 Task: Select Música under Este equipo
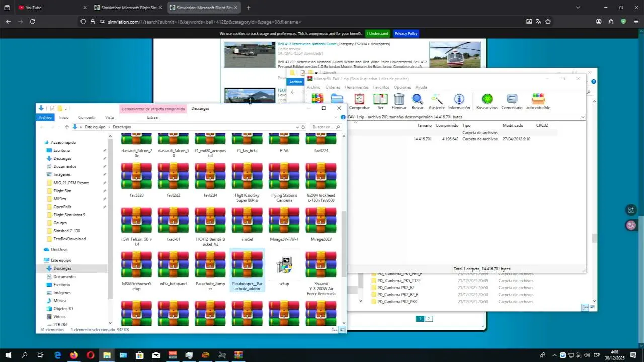(60, 301)
